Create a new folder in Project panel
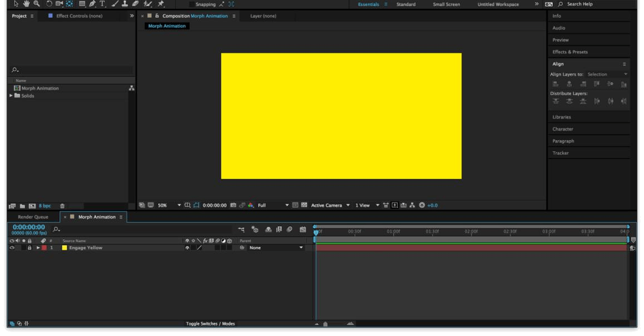The width and height of the screenshot is (644, 336). pos(22,206)
